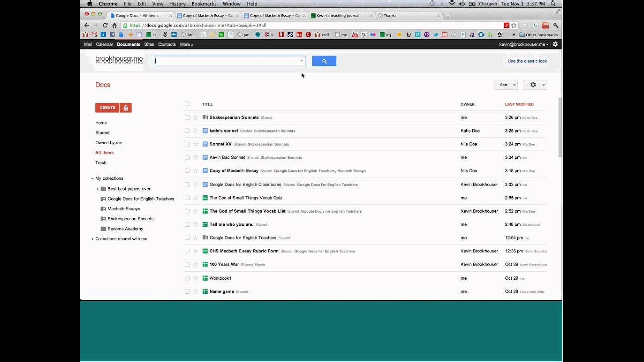644x362 pixels.
Task: Click the settings gear dropdown arrow
Action: (544, 85)
